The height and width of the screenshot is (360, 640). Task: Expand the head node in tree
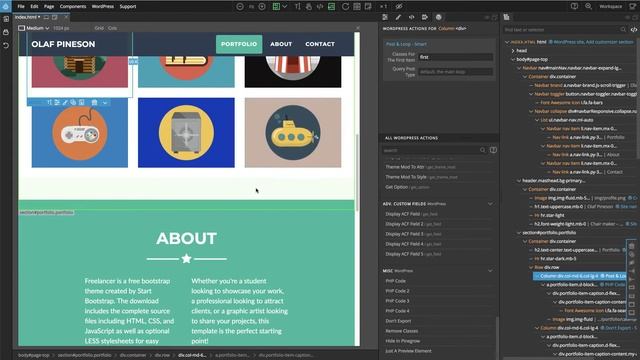point(513,51)
